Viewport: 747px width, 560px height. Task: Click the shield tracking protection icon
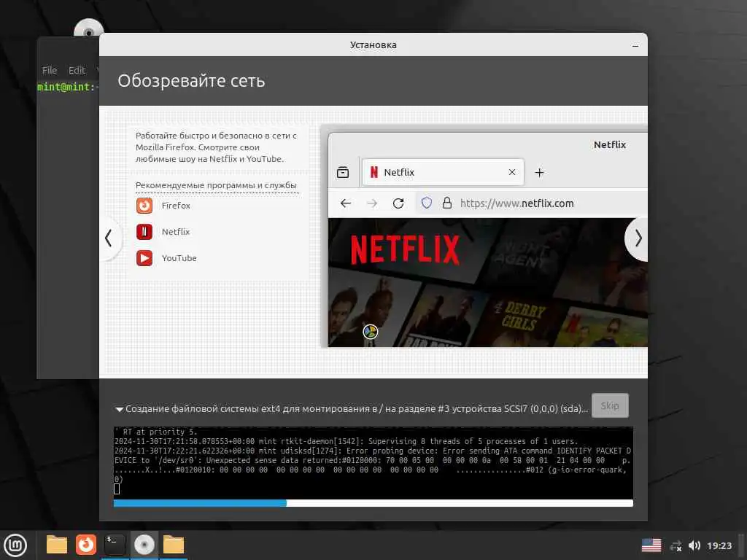426,203
